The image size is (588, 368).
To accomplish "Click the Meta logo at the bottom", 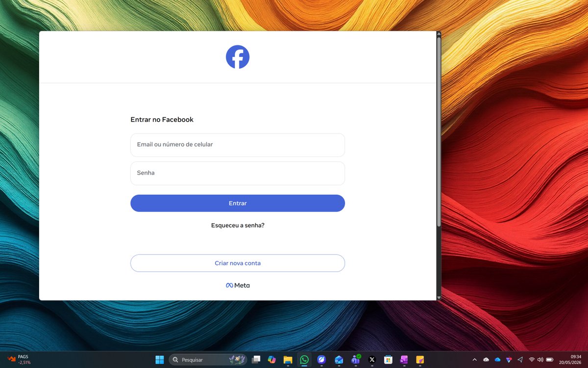I will click(x=238, y=285).
